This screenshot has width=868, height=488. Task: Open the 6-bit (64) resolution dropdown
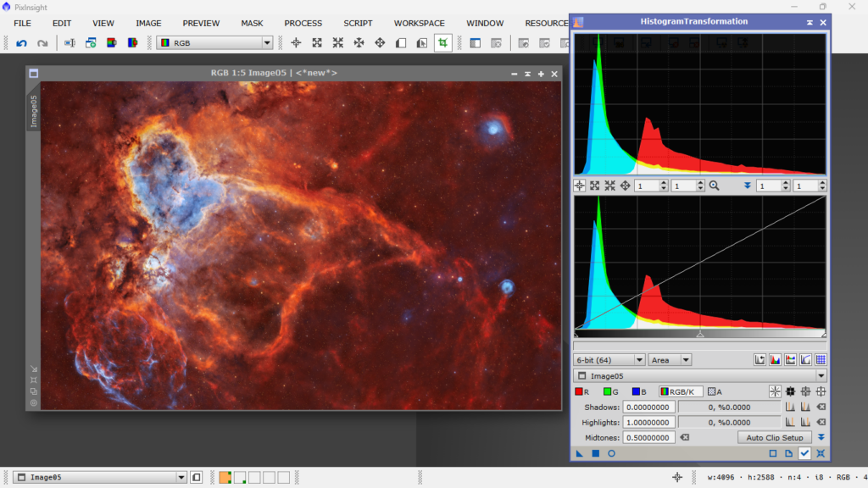click(x=609, y=360)
